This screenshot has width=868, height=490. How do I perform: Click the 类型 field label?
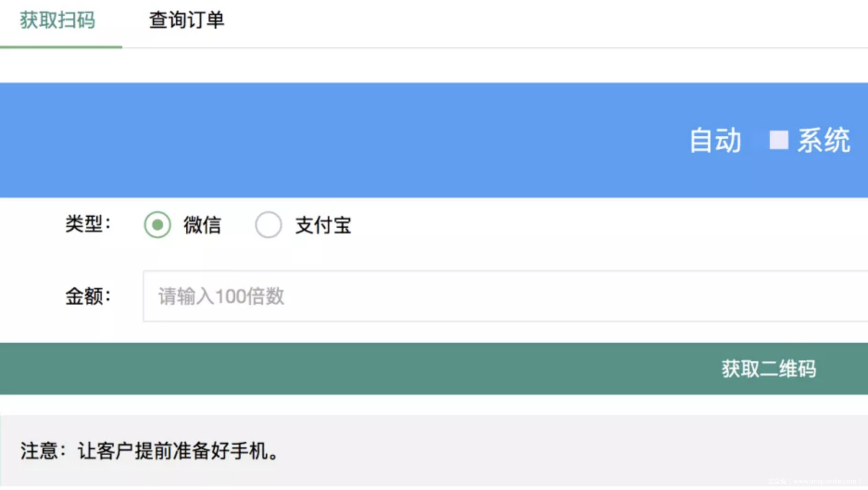[x=88, y=225]
